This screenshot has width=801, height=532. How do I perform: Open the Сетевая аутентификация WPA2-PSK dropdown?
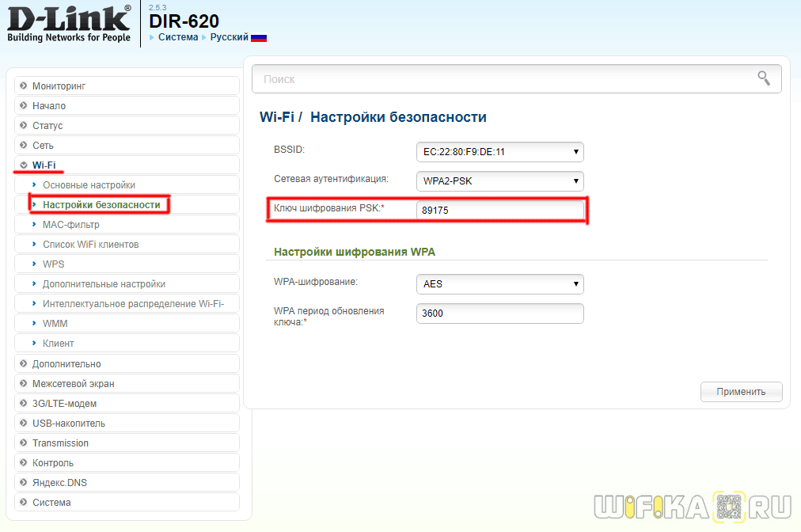click(499, 181)
